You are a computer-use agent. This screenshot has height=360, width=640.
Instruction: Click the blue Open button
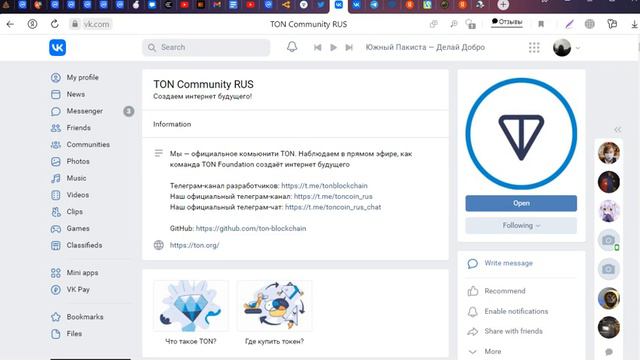tap(521, 203)
